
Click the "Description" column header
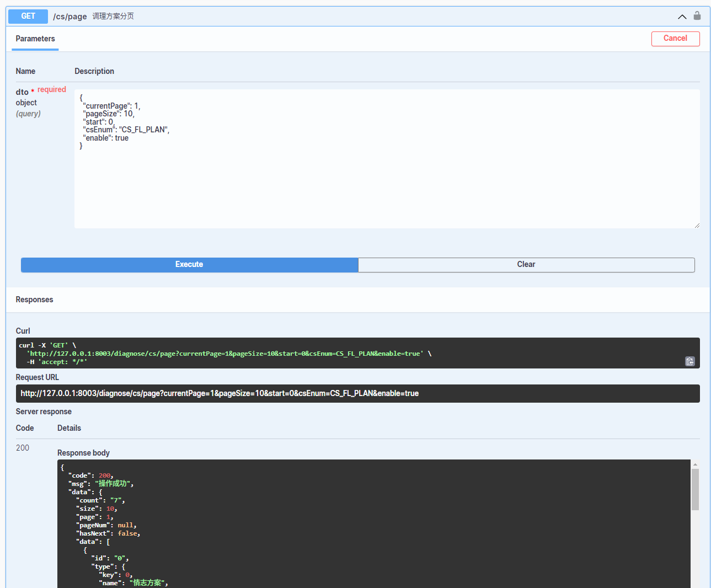[x=94, y=71]
